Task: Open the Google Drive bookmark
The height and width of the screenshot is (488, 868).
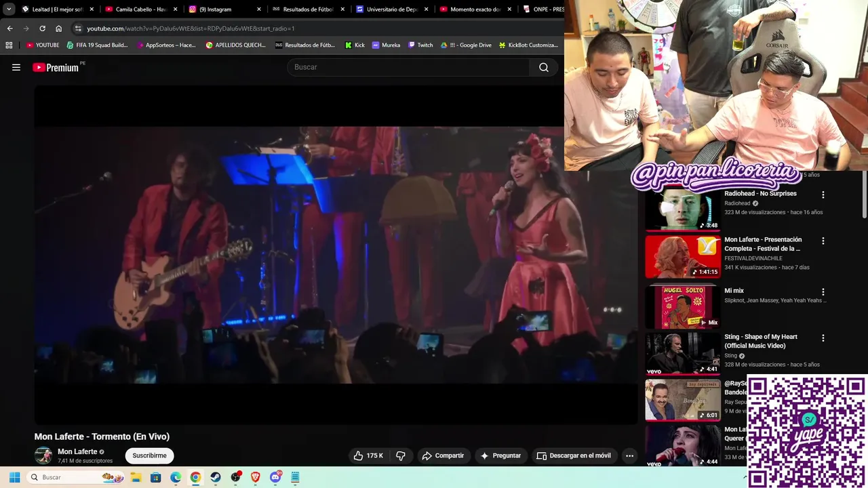Action: coord(466,45)
